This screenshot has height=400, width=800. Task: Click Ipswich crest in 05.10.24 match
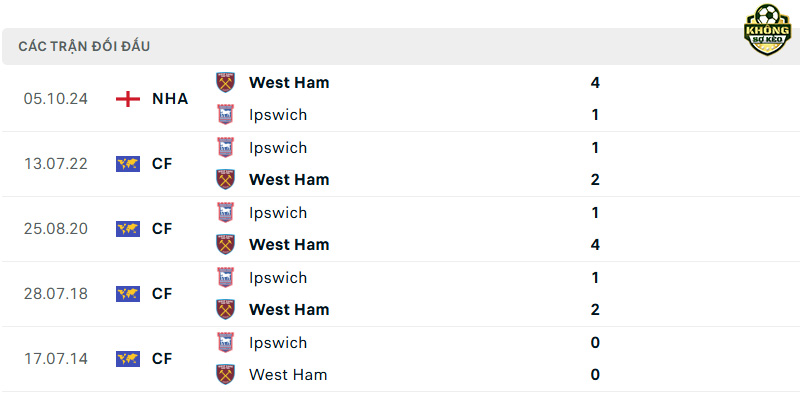pyautogui.click(x=225, y=115)
